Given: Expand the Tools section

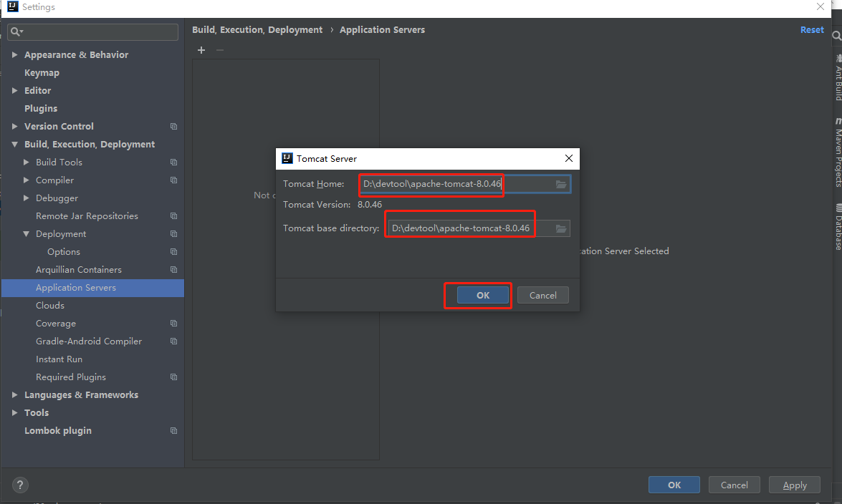Looking at the screenshot, I should 14,413.
